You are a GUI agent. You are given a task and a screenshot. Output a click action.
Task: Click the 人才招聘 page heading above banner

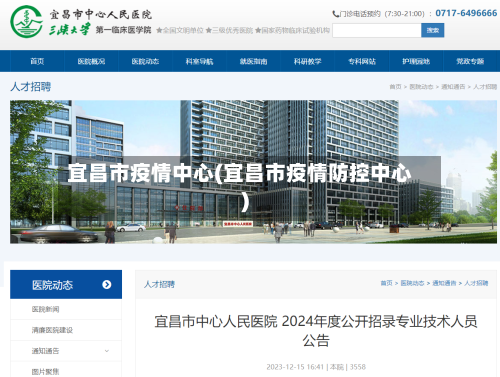click(x=31, y=87)
